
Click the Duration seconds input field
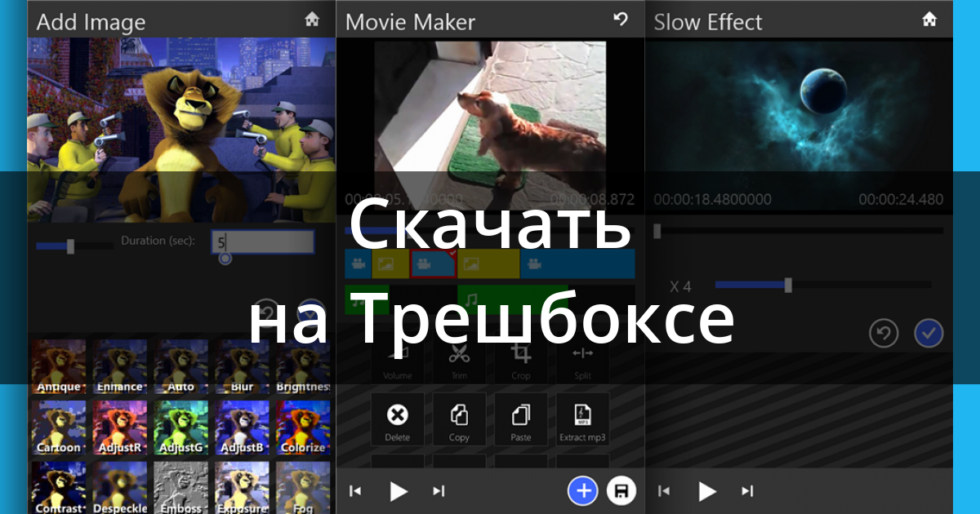click(x=263, y=241)
